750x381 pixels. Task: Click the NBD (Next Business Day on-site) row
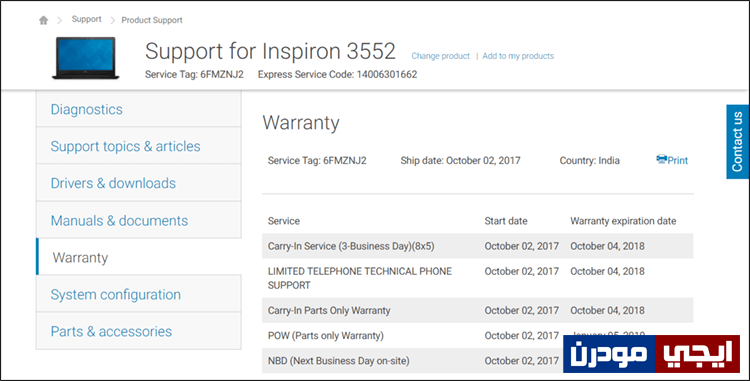[x=477, y=360]
